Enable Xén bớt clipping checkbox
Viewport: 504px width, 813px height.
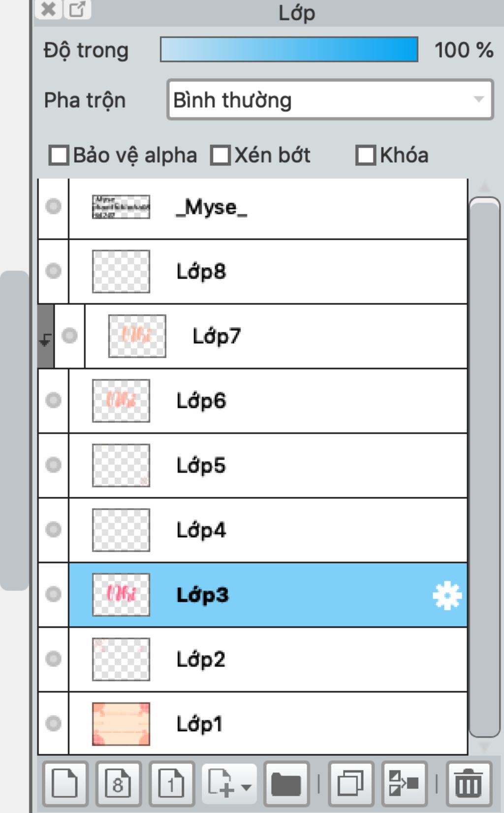pyautogui.click(x=220, y=155)
